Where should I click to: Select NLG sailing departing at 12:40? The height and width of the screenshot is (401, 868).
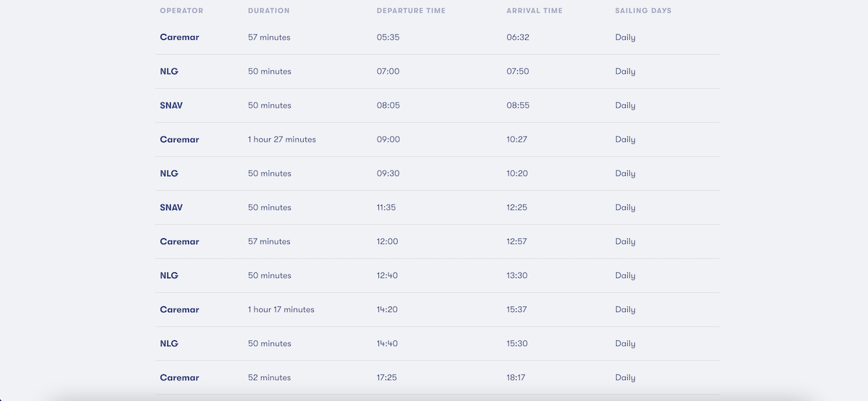click(437, 275)
